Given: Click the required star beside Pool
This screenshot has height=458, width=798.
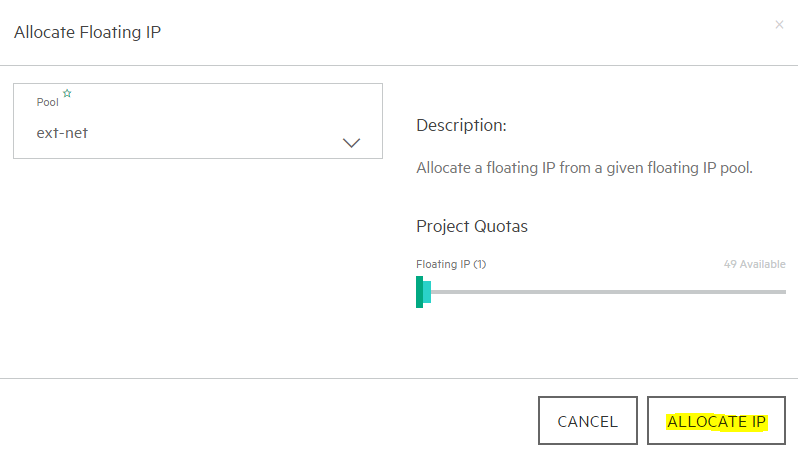Looking at the screenshot, I should pyautogui.click(x=67, y=93).
